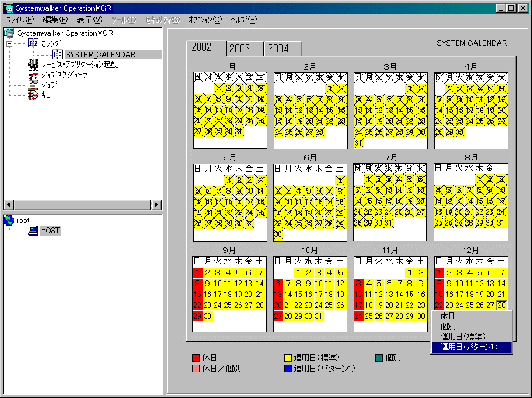
Task: Click the HOST computer icon
Action: [33, 231]
